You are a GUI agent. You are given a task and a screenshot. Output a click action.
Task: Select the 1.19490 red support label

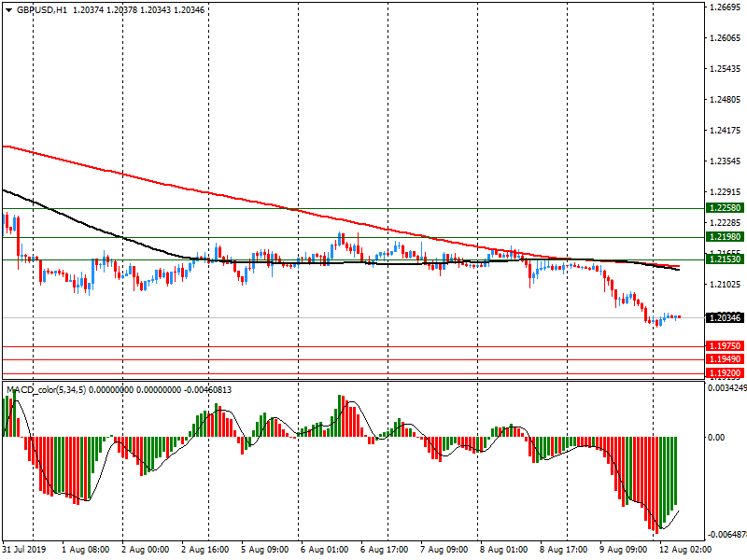726,359
